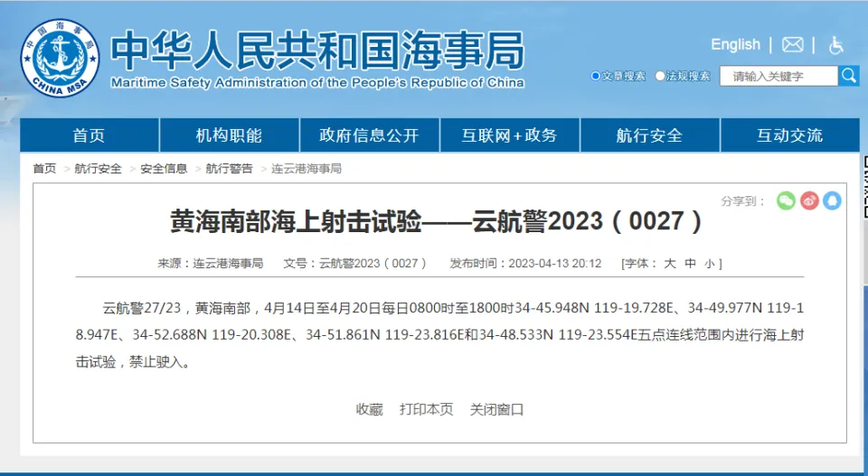Expand the 政府信息公开 navigation menu
868x476 pixels.
369,135
